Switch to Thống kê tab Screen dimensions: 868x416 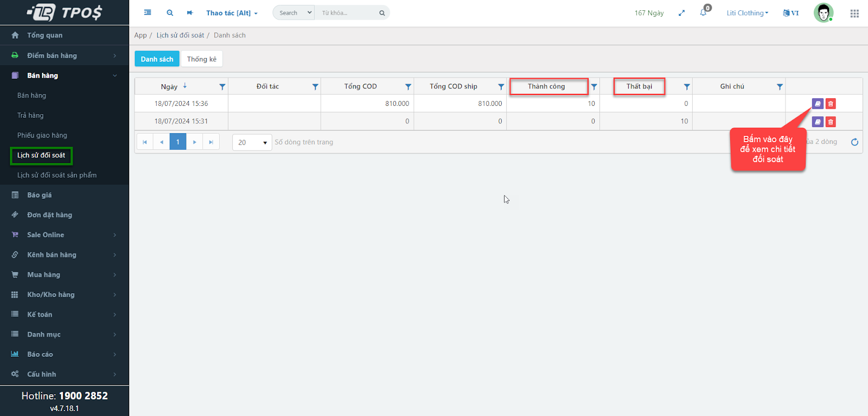[x=202, y=59]
